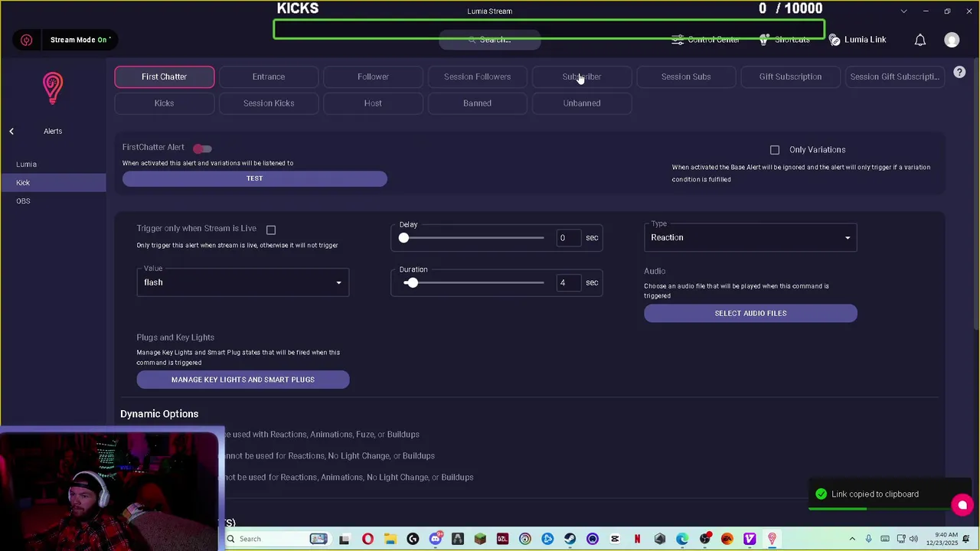Check the Only Variations checkbox
The width and height of the screenshot is (980, 551).
coord(775,150)
